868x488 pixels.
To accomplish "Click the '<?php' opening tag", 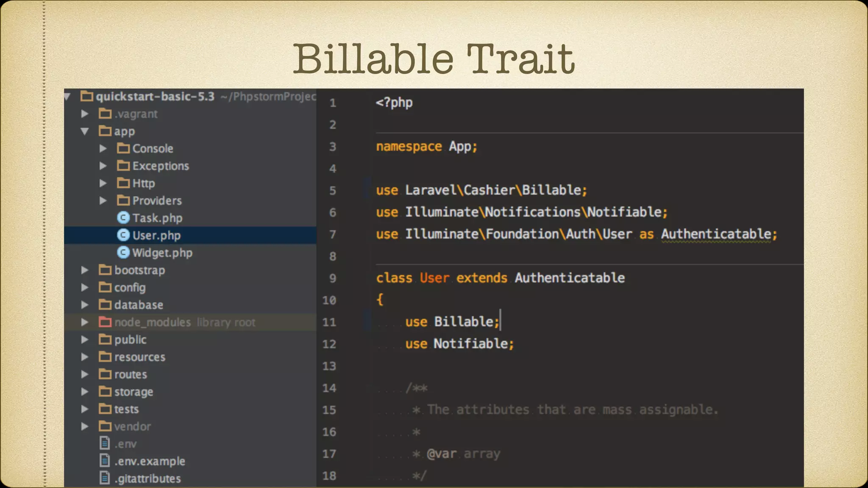I will [394, 103].
